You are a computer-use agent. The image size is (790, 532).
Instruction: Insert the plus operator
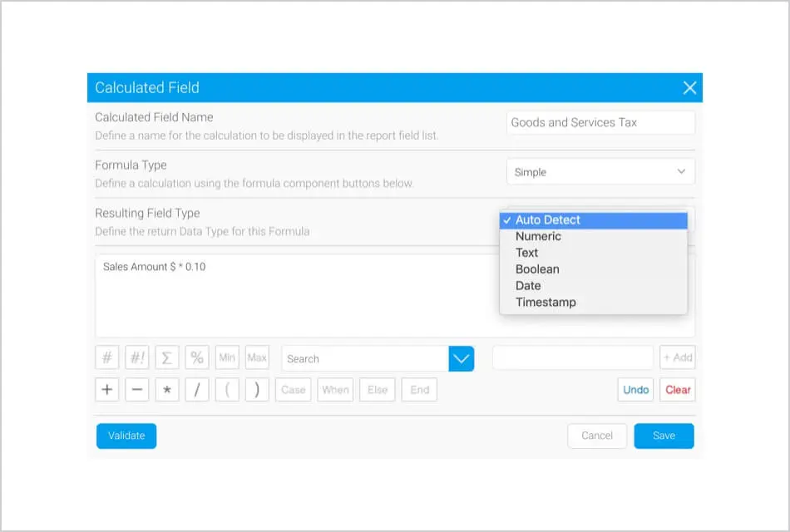pyautogui.click(x=106, y=390)
